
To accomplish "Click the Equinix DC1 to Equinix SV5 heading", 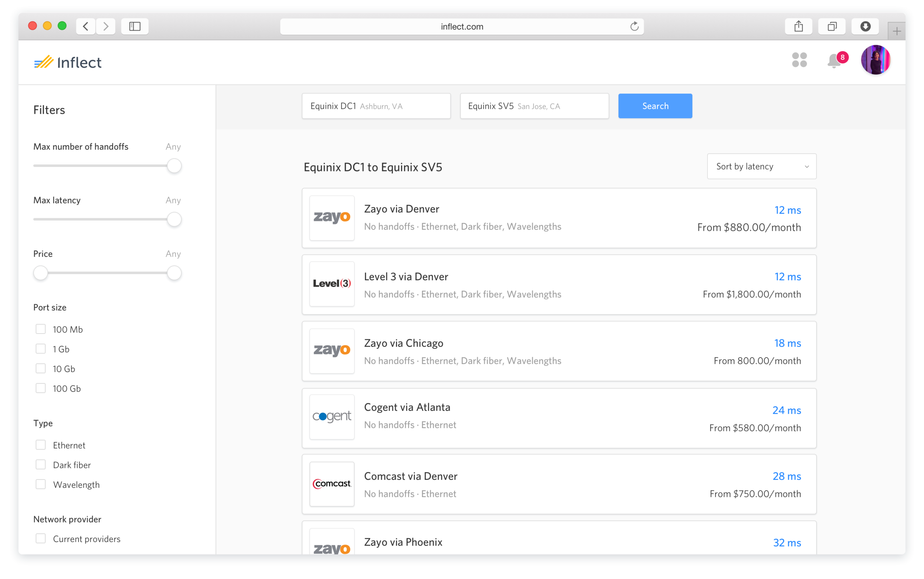I will tap(373, 167).
